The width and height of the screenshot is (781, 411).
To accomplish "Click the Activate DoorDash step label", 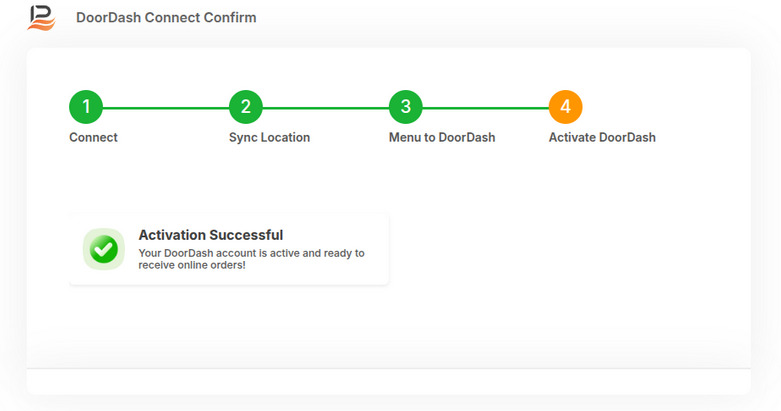I will 602,137.
